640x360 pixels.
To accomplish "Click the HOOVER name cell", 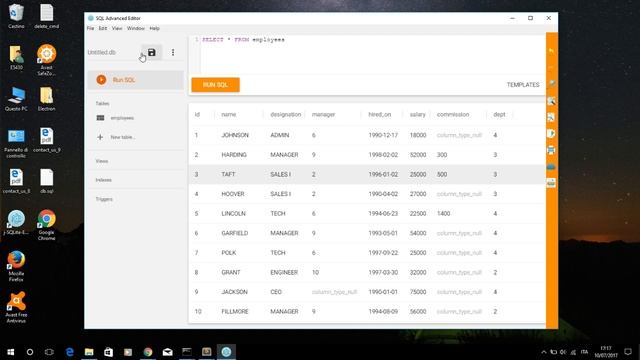I will 233,194.
